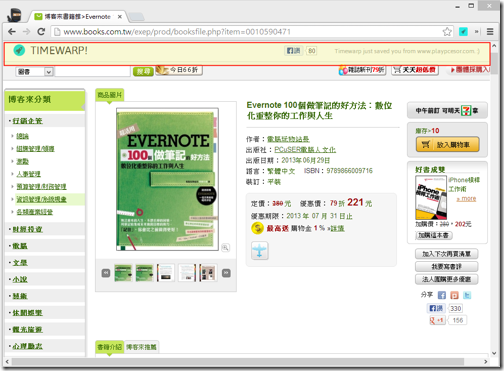504x371 pixels.
Task: Click the gold coin bonus icon
Action: click(257, 228)
